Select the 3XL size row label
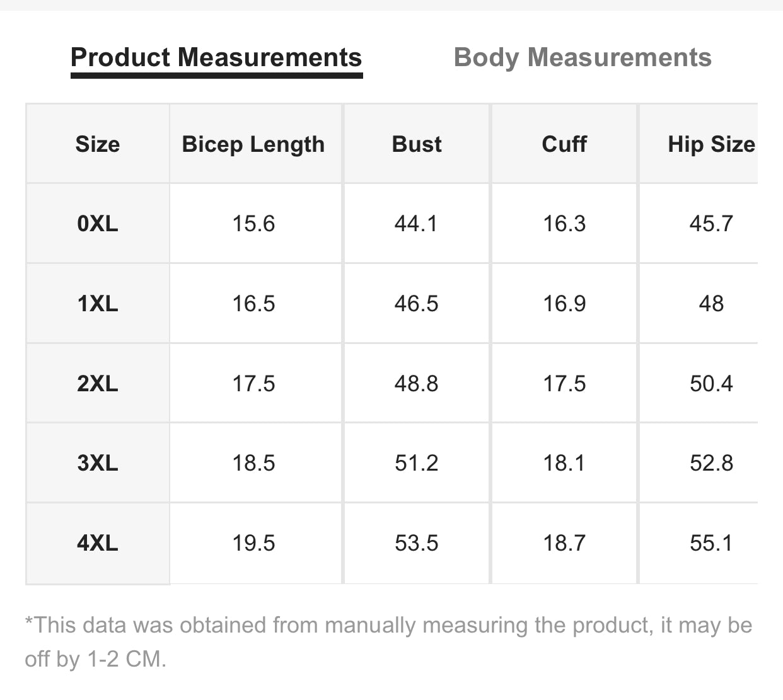Screen dimensions: 783x700 click(98, 463)
